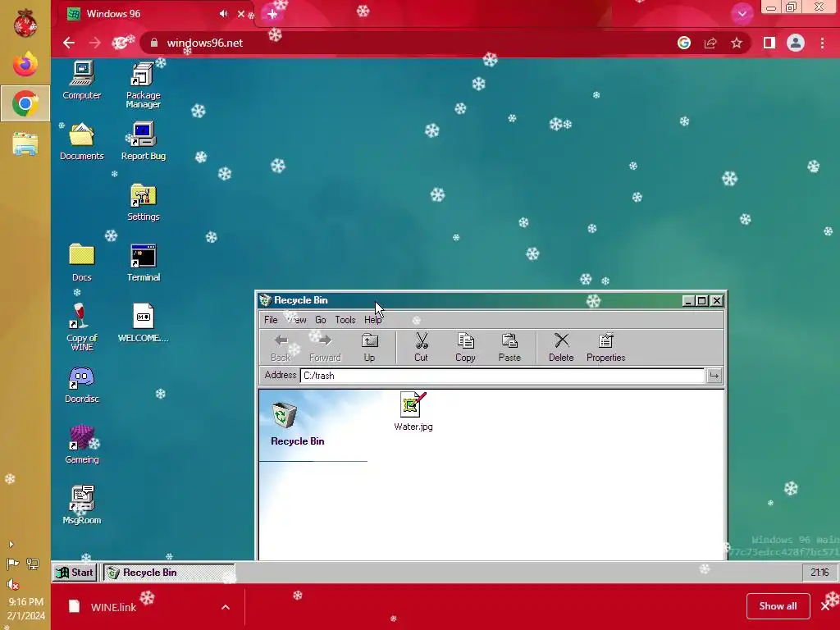The image size is (840, 630).
Task: Launch the Doordisc desktop icon
Action: click(x=81, y=384)
